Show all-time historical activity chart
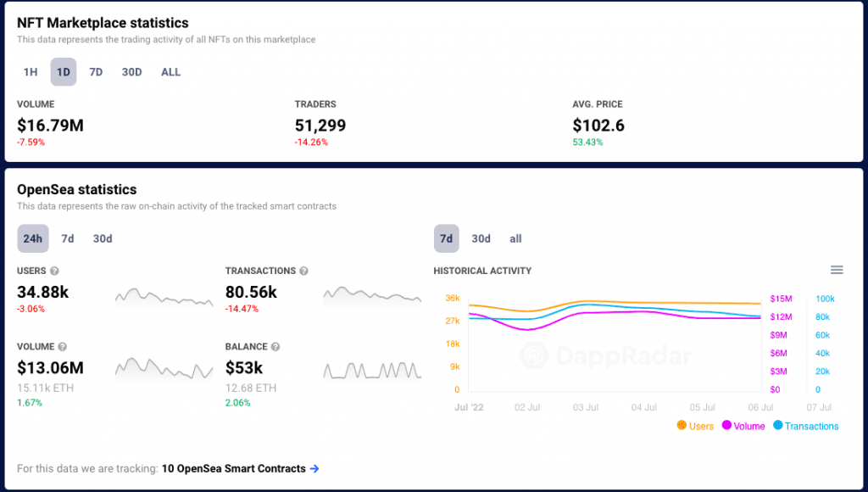Screen dimensions: 868x492 click(x=515, y=239)
